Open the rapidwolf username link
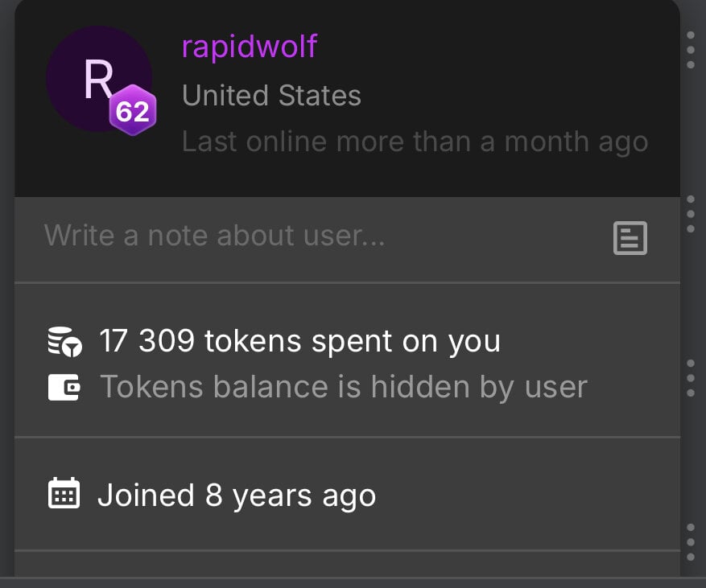 [x=250, y=47]
